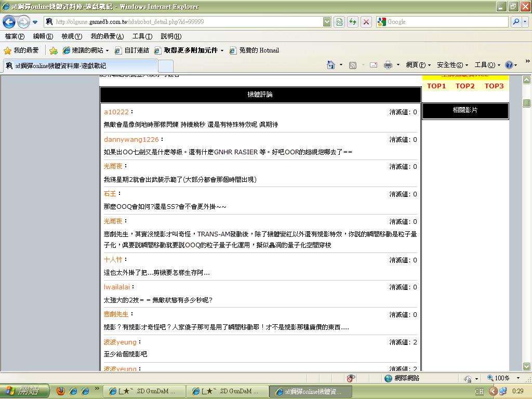Open the 檢視(V) menu
The height and width of the screenshot is (399, 532).
[72, 36]
